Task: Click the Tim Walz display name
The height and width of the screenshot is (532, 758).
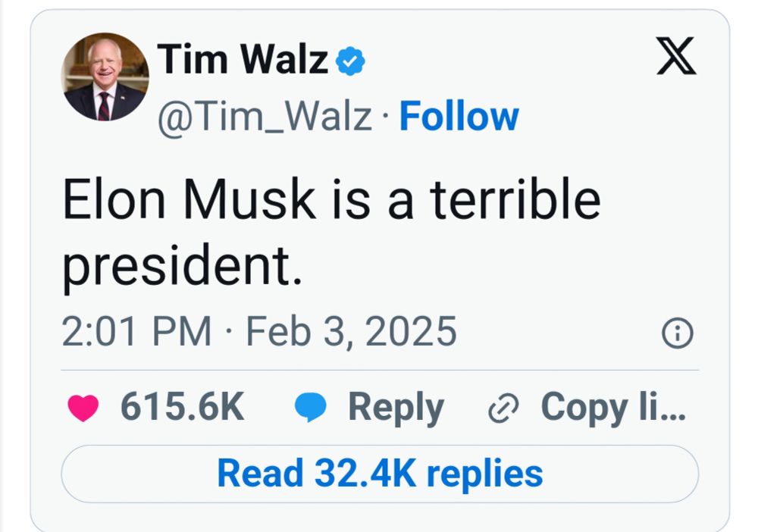Action: pos(243,60)
